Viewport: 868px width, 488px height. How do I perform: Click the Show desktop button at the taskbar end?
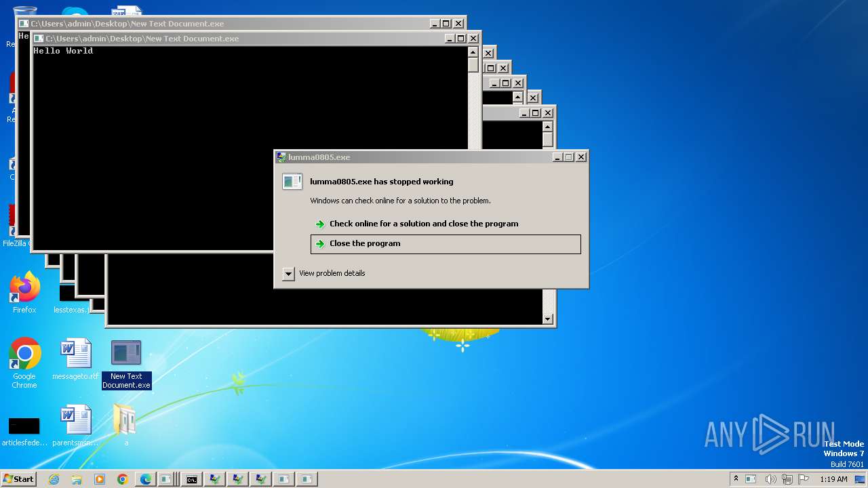click(861, 479)
